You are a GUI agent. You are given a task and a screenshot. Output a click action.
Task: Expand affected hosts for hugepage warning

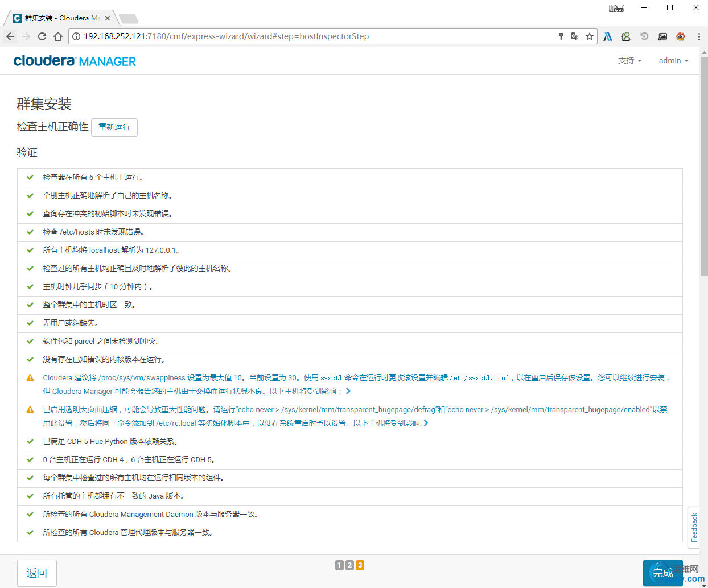click(426, 423)
